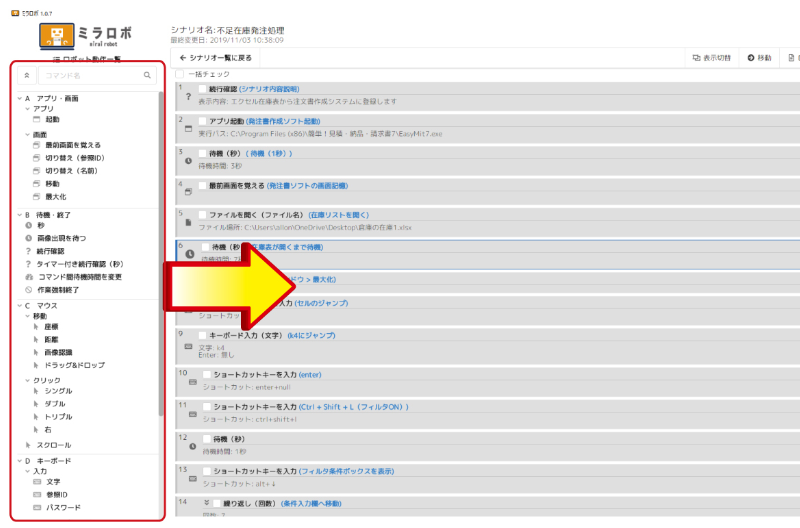
Task: Select the 最大化 window command icon
Action: (37, 198)
